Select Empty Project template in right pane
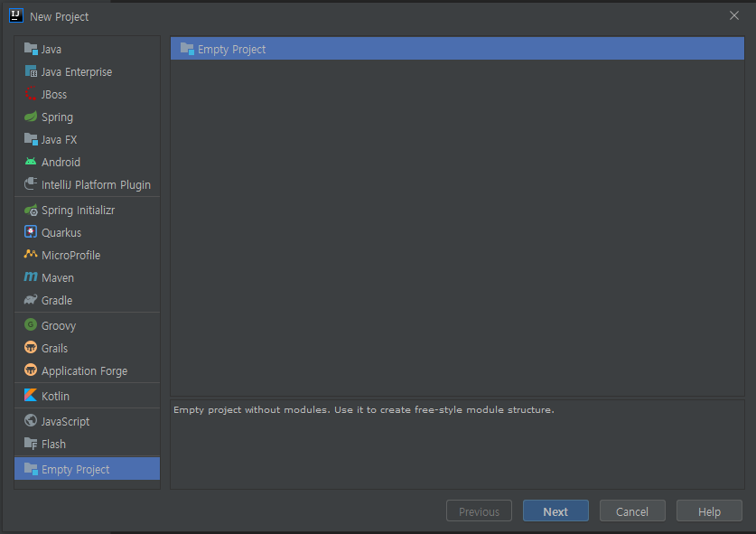Viewport: 756px width, 534px height. pyautogui.click(x=231, y=50)
